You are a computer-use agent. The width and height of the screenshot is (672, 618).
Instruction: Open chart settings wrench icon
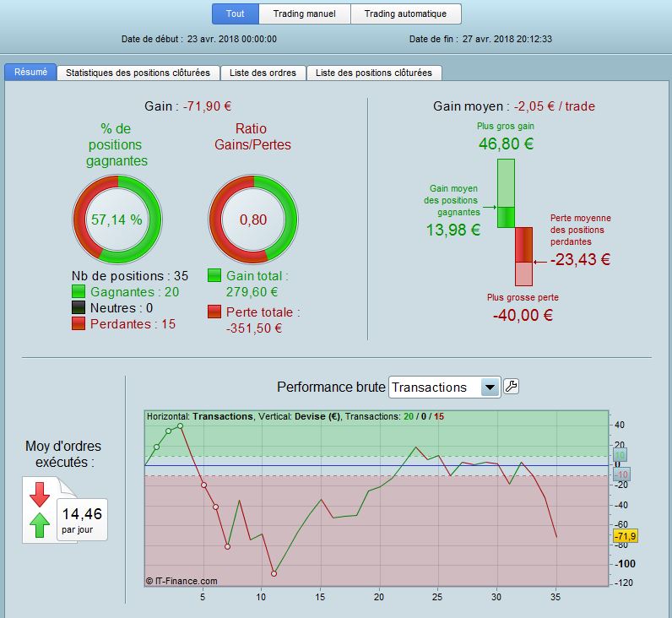[511, 387]
